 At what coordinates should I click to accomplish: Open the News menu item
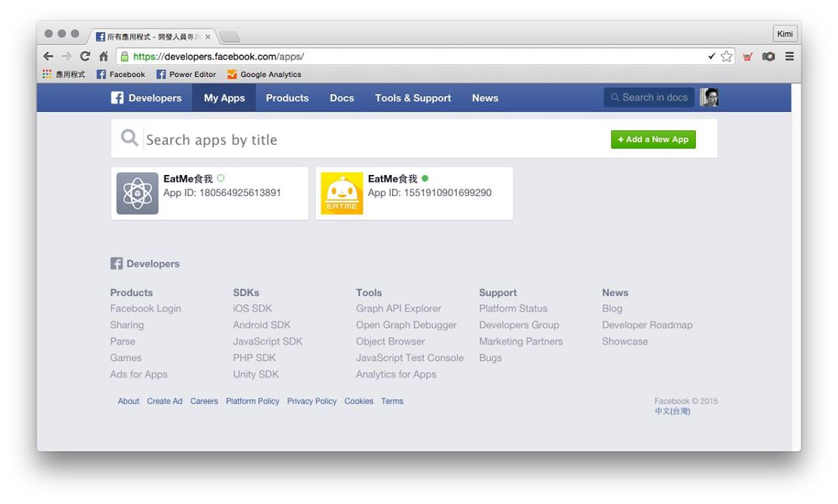[x=485, y=98]
